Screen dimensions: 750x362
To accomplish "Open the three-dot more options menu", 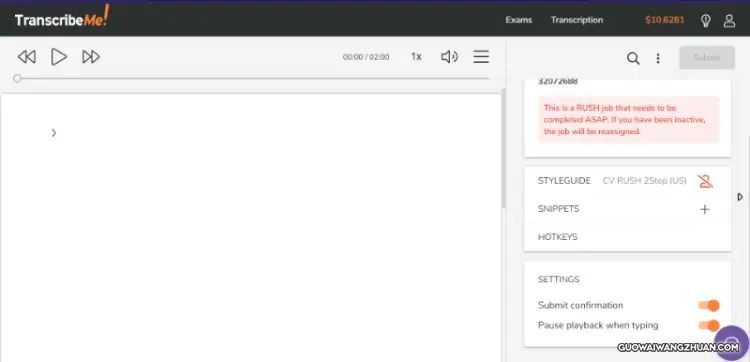I will [x=658, y=58].
